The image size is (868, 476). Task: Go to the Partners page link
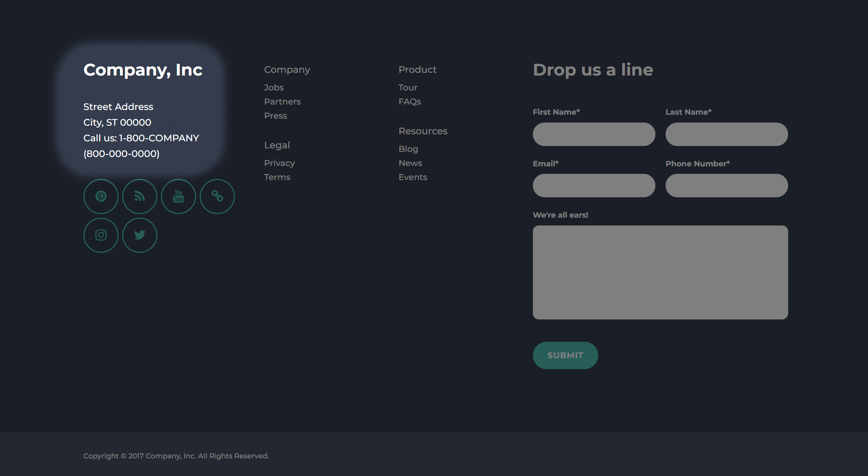(x=282, y=102)
